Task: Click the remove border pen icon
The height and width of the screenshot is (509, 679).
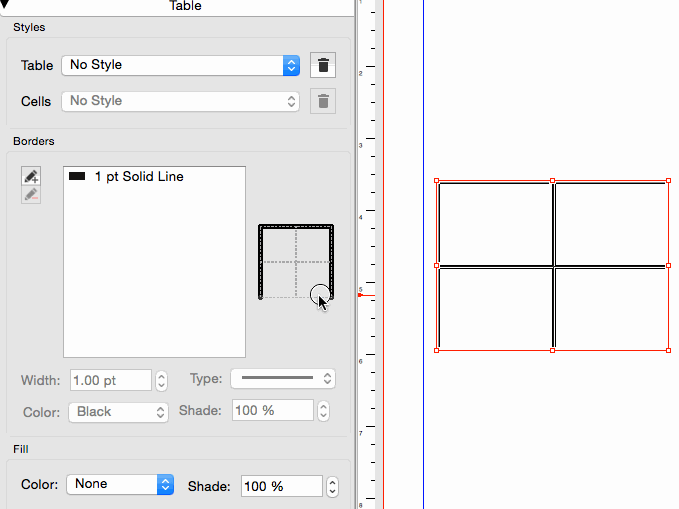Action: 32,195
